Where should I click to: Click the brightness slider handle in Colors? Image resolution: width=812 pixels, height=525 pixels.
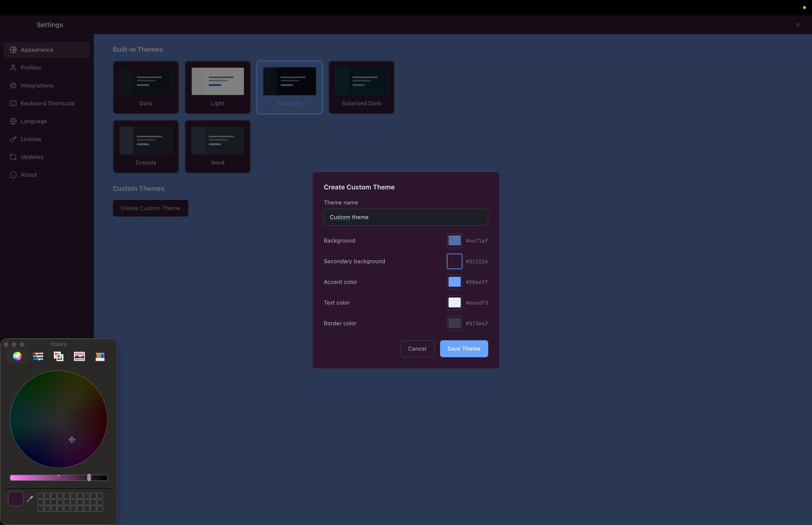[x=89, y=478]
